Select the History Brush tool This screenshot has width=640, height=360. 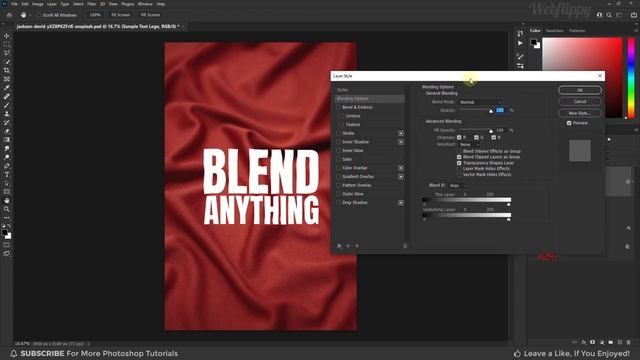pyautogui.click(x=7, y=122)
